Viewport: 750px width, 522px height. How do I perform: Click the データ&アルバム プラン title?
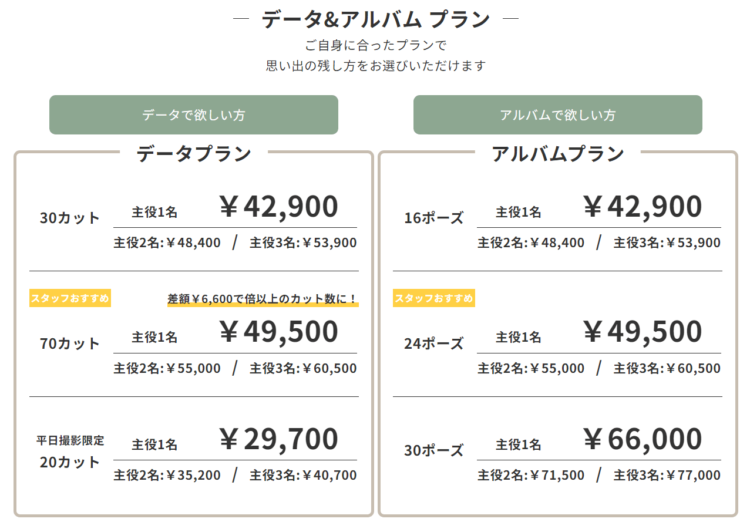pyautogui.click(x=375, y=19)
